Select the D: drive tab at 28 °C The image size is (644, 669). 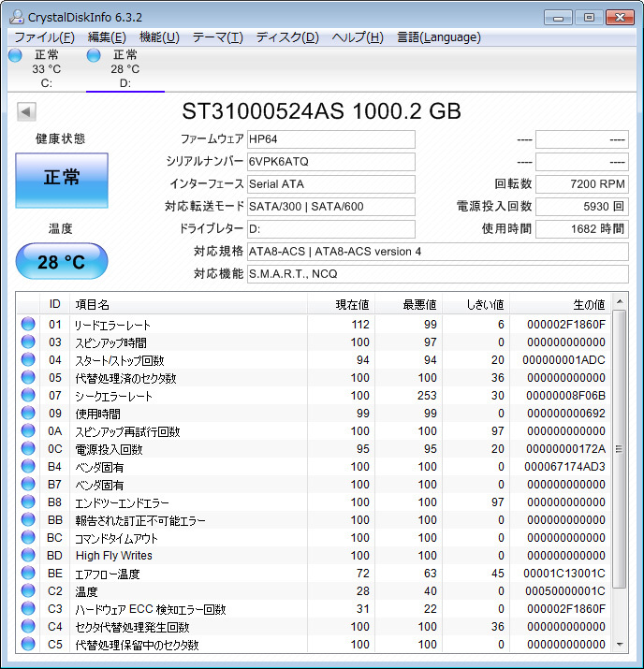coord(125,69)
